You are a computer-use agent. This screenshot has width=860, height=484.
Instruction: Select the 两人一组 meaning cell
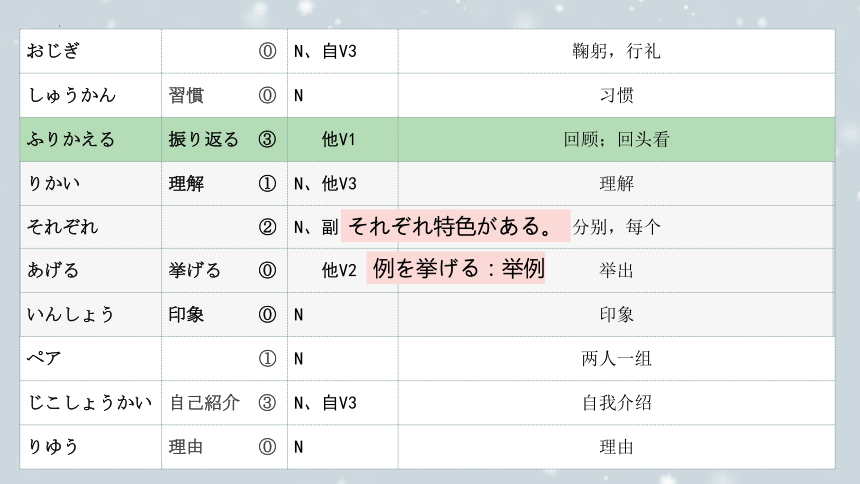pyautogui.click(x=616, y=358)
